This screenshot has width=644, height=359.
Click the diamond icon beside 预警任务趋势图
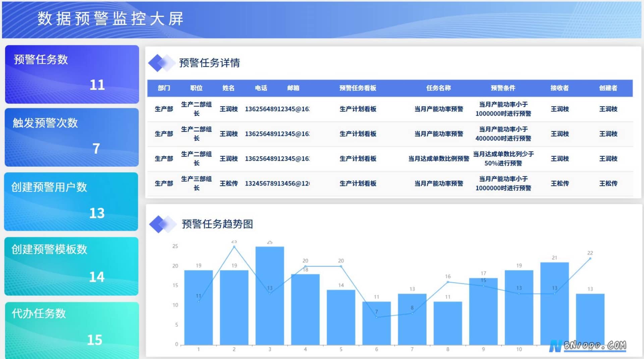tap(163, 224)
